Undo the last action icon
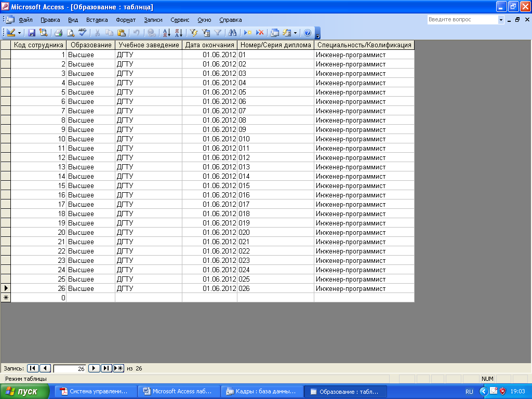This screenshot has width=532, height=399. pos(137,33)
